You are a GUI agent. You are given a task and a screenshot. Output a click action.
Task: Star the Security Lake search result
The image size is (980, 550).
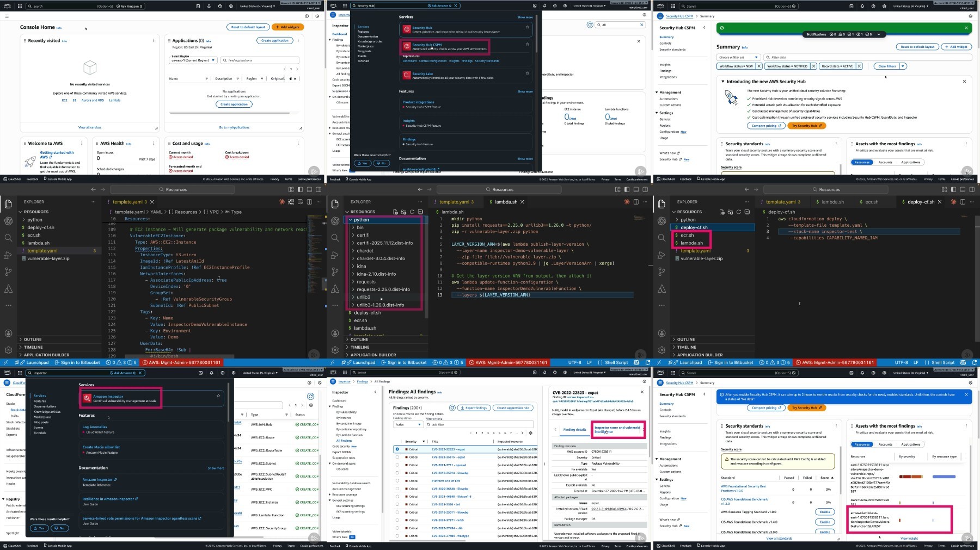click(x=527, y=73)
